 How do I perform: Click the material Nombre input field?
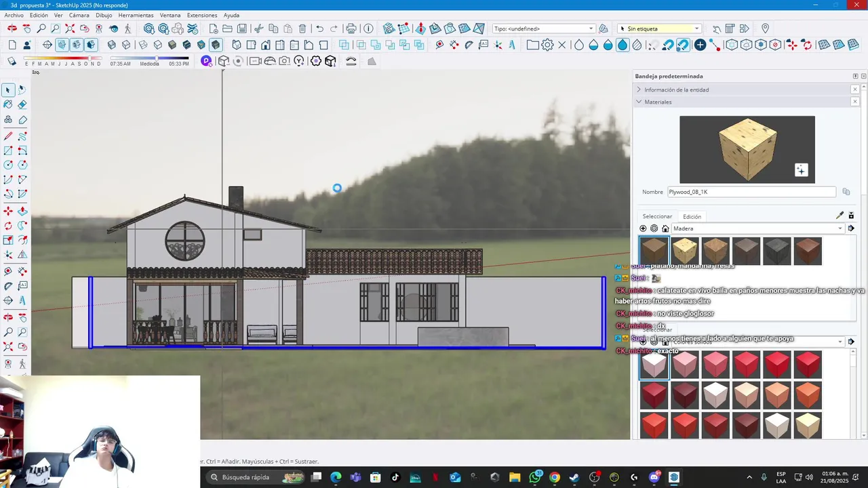coord(751,192)
